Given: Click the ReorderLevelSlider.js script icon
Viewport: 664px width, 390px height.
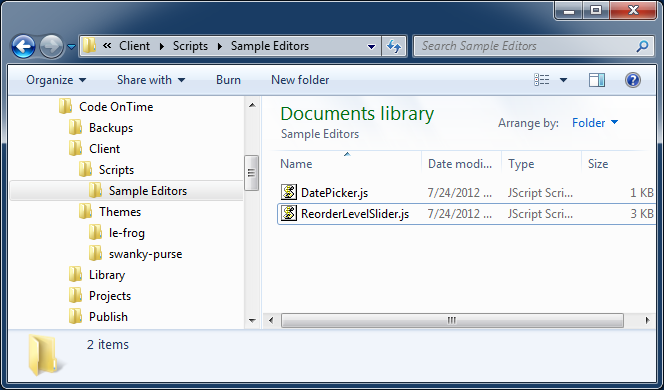Looking at the screenshot, I should tap(288, 213).
